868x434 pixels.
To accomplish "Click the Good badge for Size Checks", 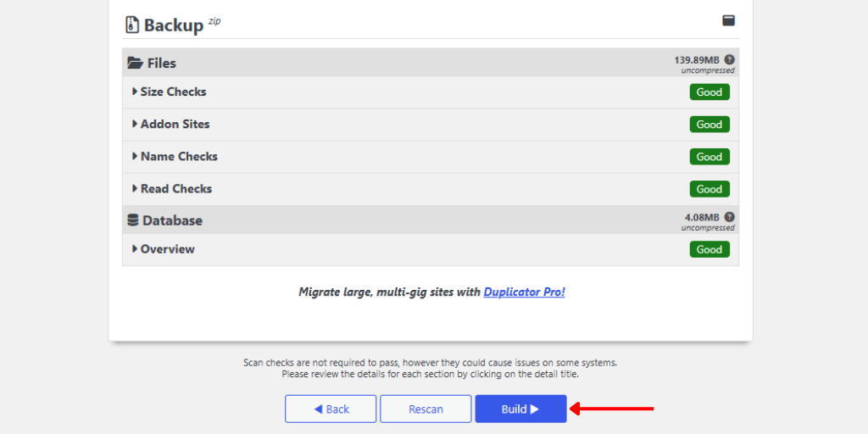I will [709, 92].
